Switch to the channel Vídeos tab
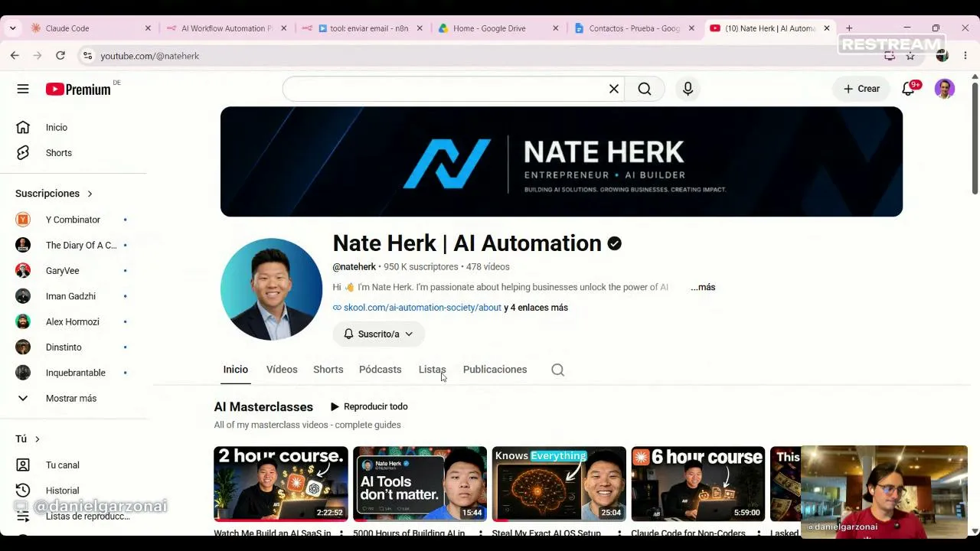980x551 pixels. (282, 370)
